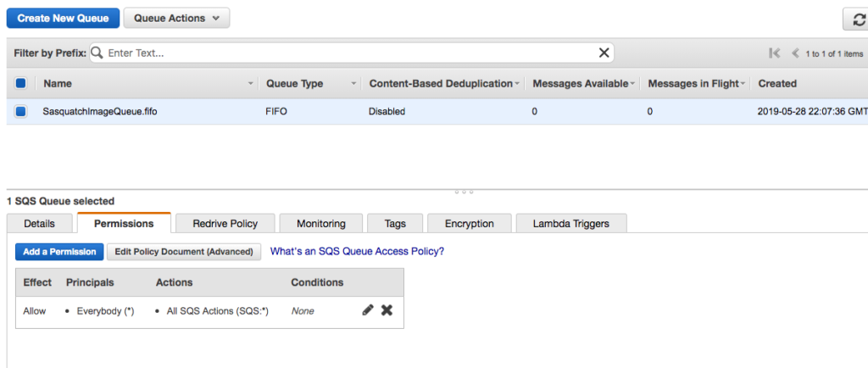Image resolution: width=868 pixels, height=368 pixels.
Task: Open the What's an SQS Queue Access Policy link
Action: coord(357,251)
